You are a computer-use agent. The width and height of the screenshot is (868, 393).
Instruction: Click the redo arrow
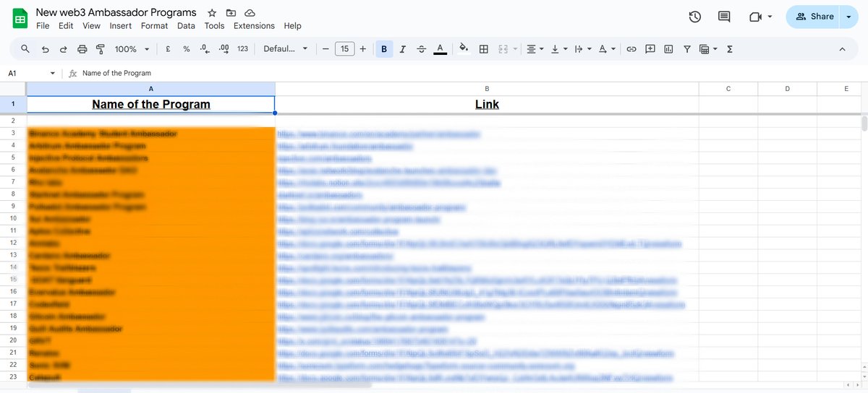(x=63, y=49)
